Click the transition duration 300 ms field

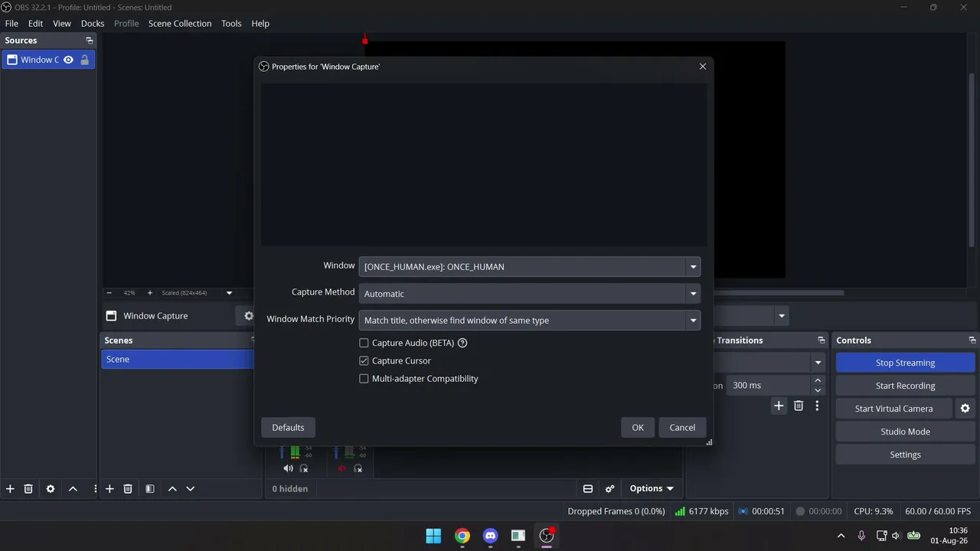click(769, 386)
